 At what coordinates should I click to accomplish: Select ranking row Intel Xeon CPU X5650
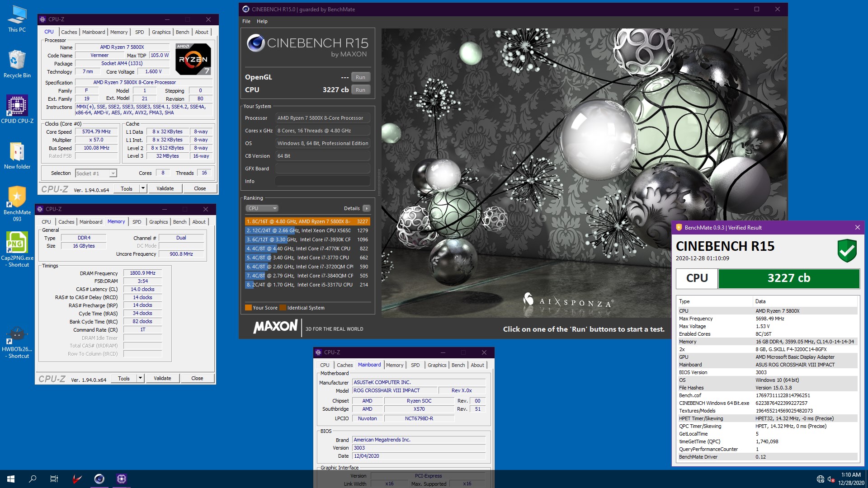pyautogui.click(x=307, y=230)
